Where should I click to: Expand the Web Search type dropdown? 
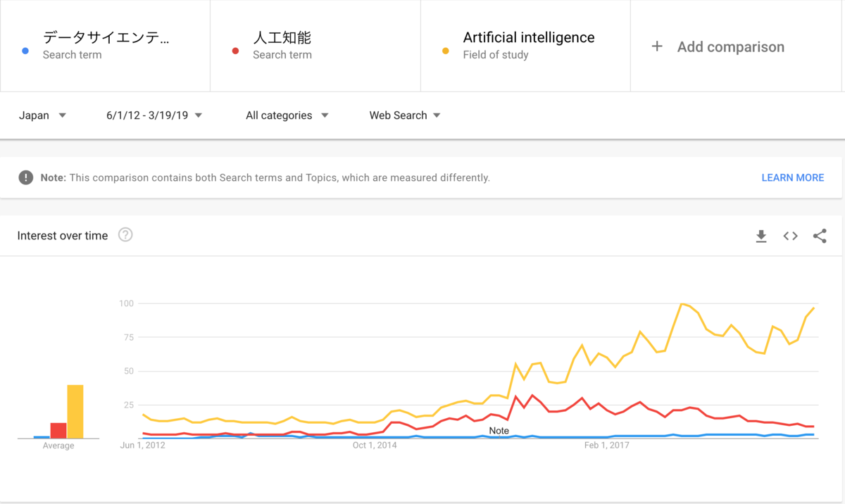[405, 115]
